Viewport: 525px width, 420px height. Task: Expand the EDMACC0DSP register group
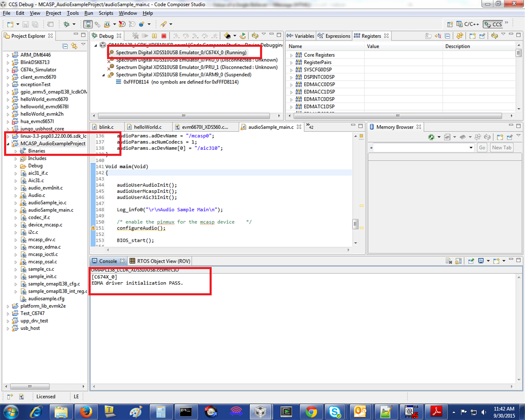tap(292, 85)
